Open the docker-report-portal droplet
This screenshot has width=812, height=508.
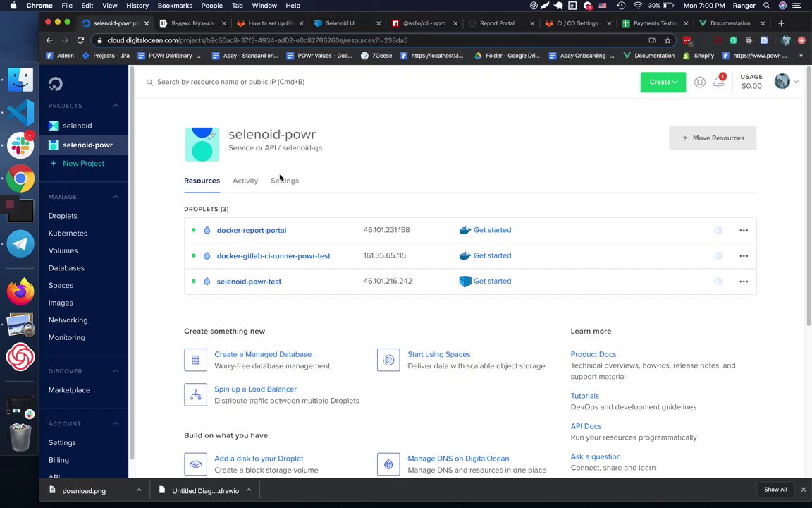(251, 230)
